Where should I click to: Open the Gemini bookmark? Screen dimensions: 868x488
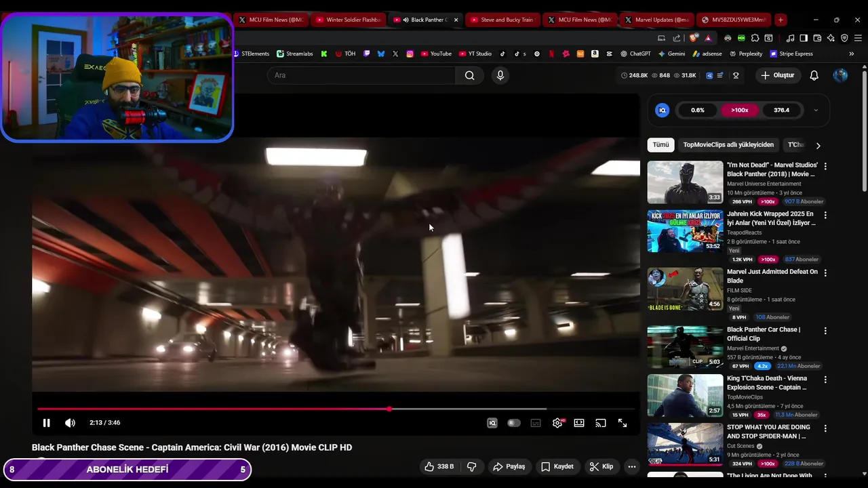coord(671,54)
